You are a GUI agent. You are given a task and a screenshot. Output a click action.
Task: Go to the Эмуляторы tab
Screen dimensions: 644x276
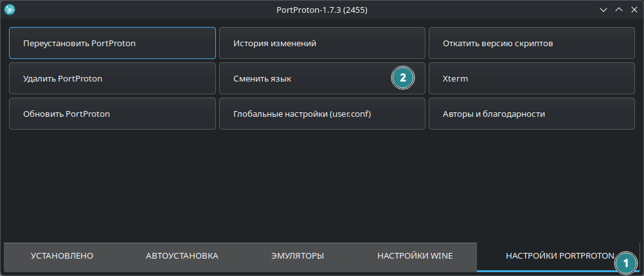click(297, 256)
